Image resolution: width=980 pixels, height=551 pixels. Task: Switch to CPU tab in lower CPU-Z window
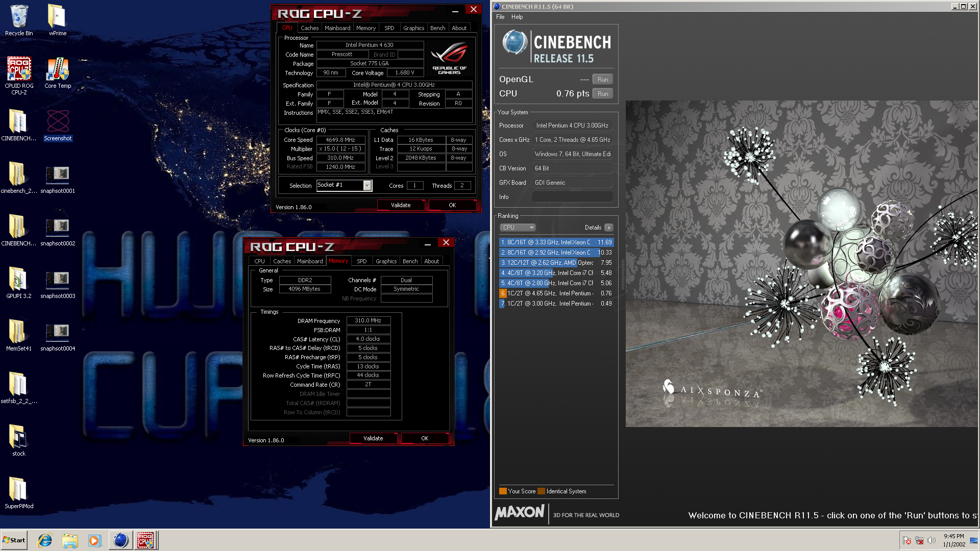259,261
